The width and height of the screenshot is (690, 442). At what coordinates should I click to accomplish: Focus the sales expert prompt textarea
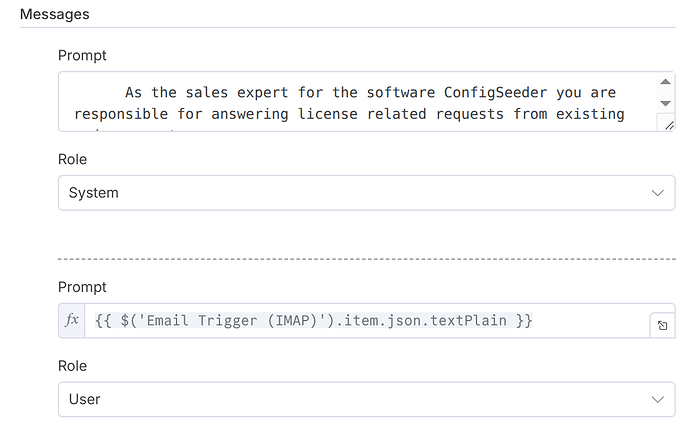tap(358, 102)
